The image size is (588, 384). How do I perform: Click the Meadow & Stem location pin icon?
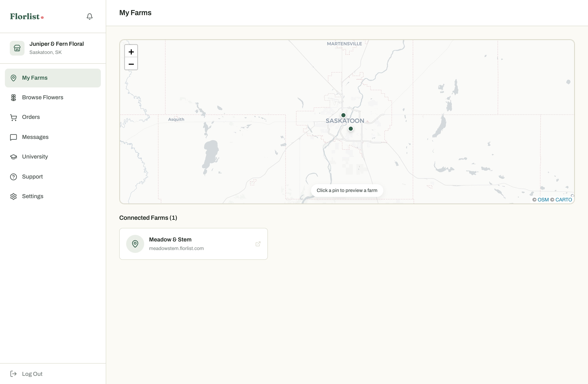(x=135, y=244)
